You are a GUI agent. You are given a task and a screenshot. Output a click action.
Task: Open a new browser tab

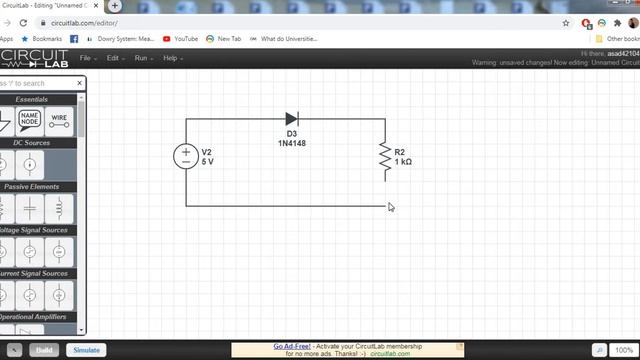tap(115, 6)
